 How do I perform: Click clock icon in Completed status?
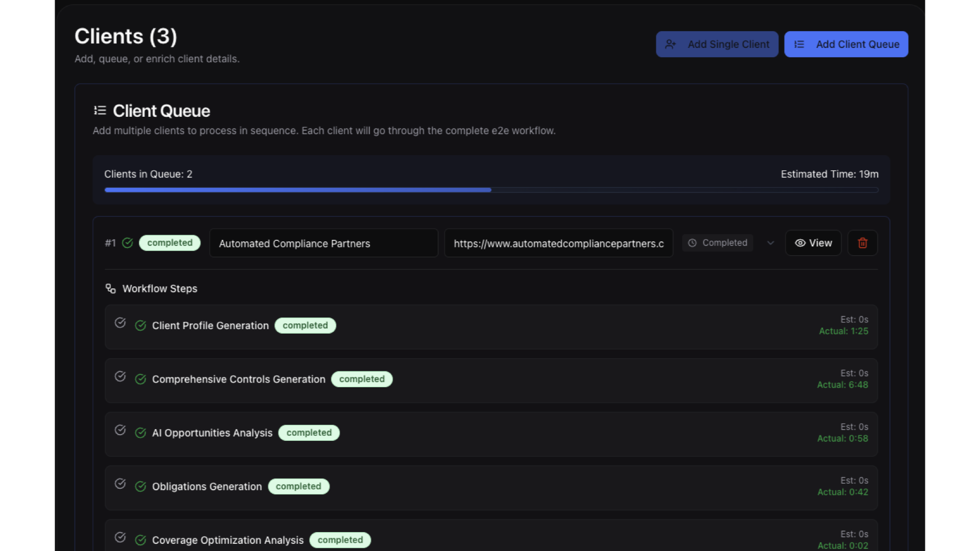point(692,243)
